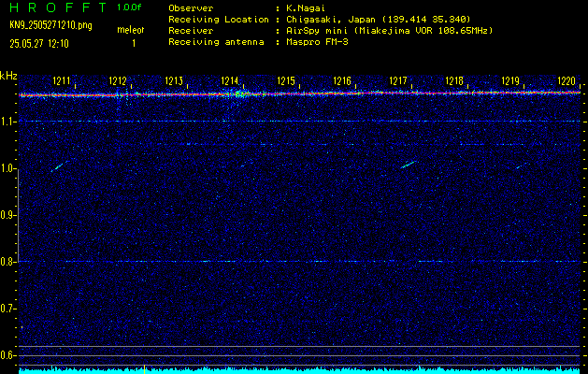Click the 1.1 kHz axis label
588x374 pixels.
point(8,122)
